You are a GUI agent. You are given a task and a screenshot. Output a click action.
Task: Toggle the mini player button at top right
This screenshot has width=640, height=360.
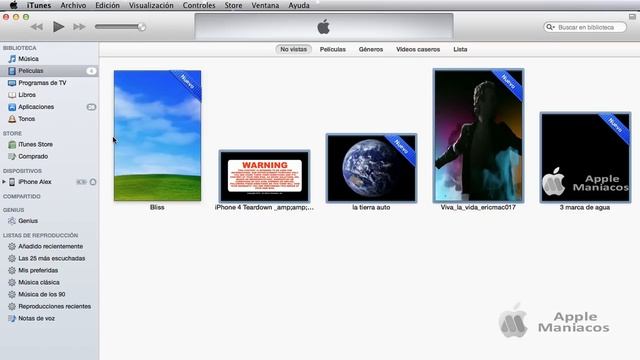[632, 17]
